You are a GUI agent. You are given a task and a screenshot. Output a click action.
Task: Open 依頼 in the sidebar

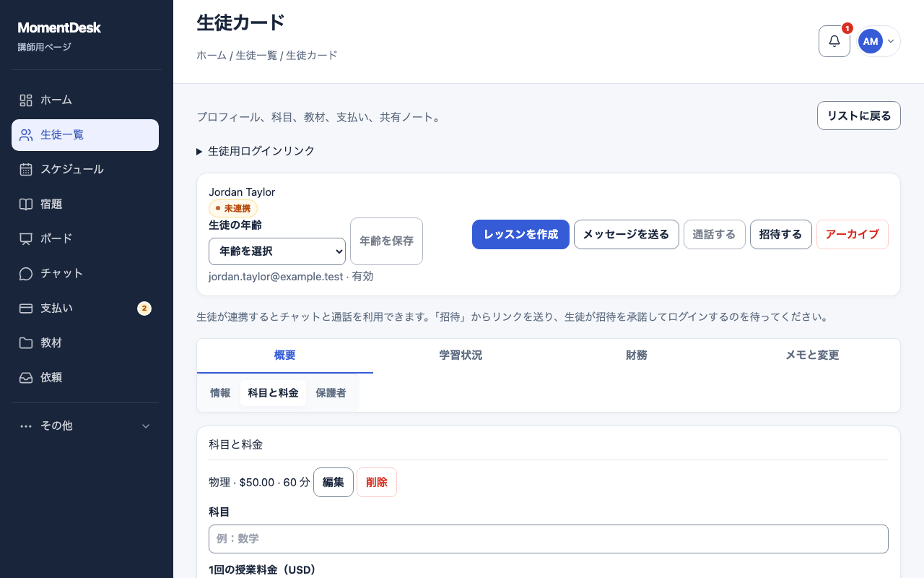click(x=85, y=377)
